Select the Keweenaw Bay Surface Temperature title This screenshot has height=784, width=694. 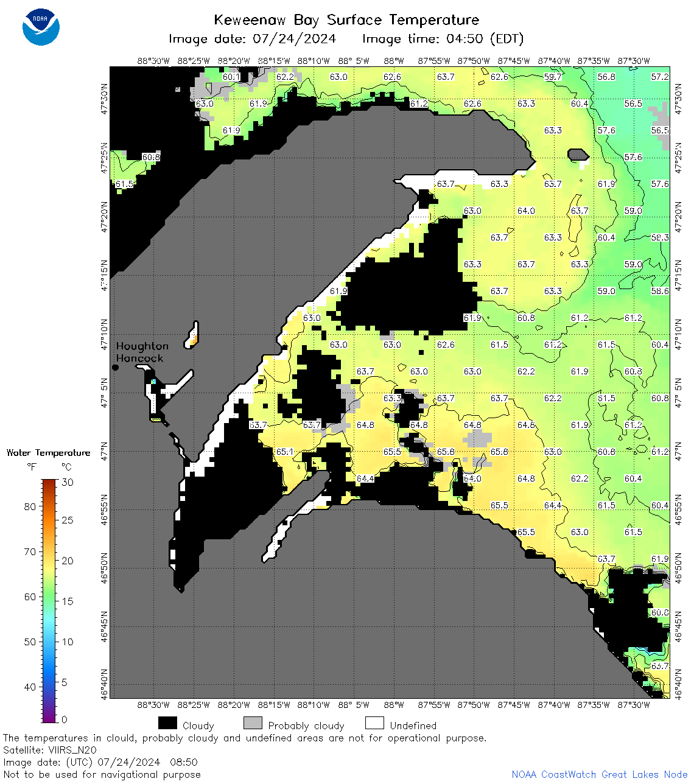pyautogui.click(x=346, y=19)
